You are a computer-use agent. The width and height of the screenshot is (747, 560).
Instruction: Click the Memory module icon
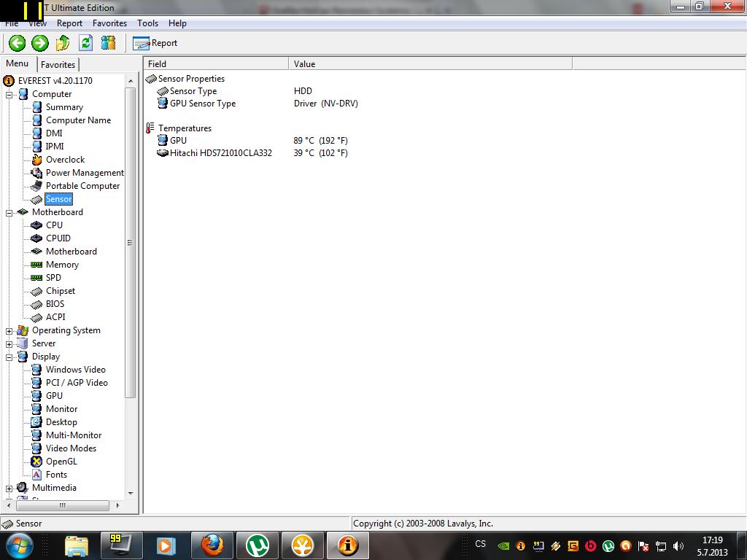36,265
